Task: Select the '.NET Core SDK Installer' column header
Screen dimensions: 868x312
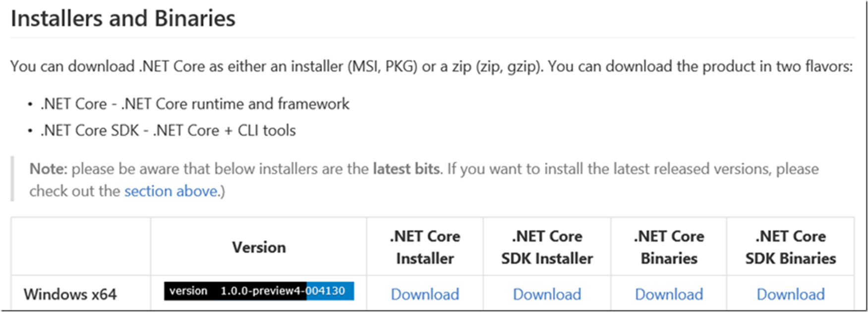Action: click(547, 247)
